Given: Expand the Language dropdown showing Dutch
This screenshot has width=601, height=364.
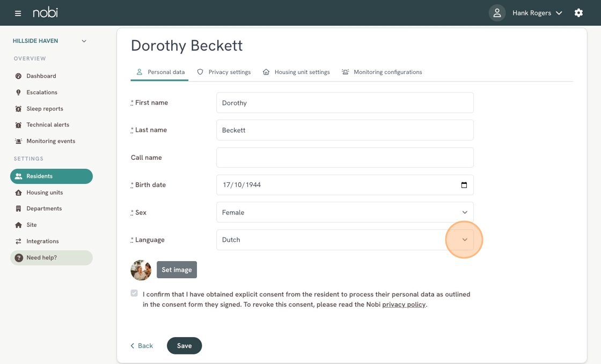Looking at the screenshot, I should click(x=345, y=240).
